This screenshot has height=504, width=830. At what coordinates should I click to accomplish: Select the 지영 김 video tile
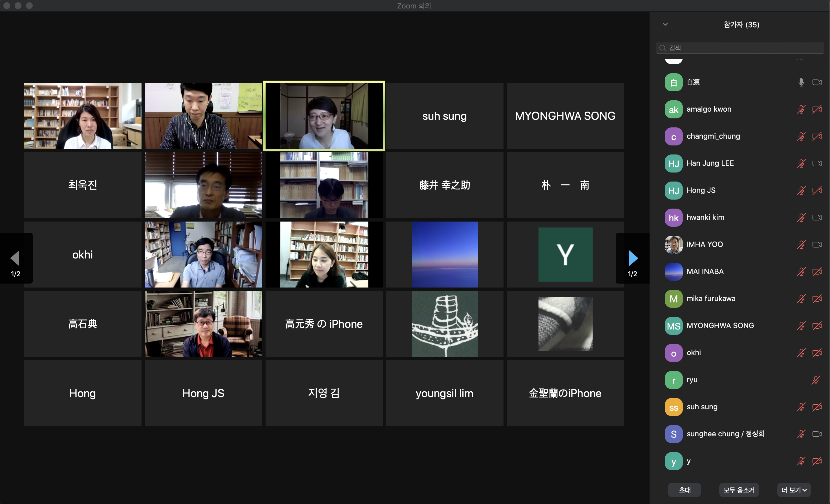coord(324,393)
